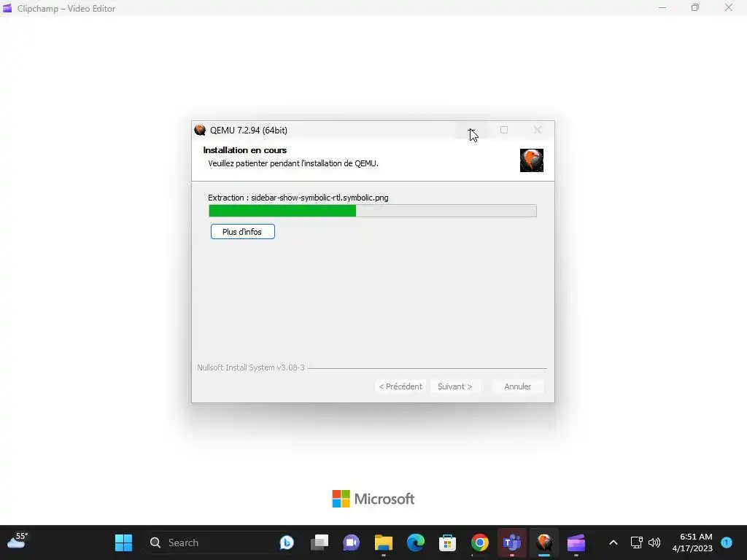
Task: Open volume control tray icon
Action: click(654, 542)
